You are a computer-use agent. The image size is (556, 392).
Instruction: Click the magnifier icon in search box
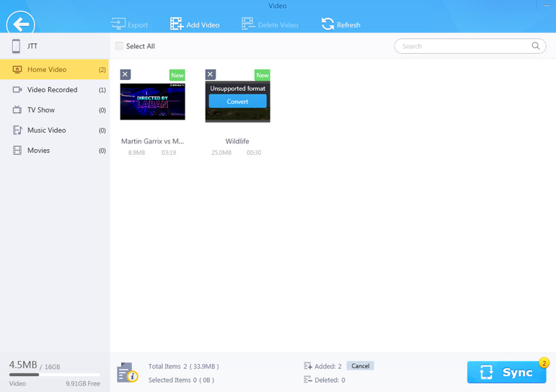click(535, 45)
